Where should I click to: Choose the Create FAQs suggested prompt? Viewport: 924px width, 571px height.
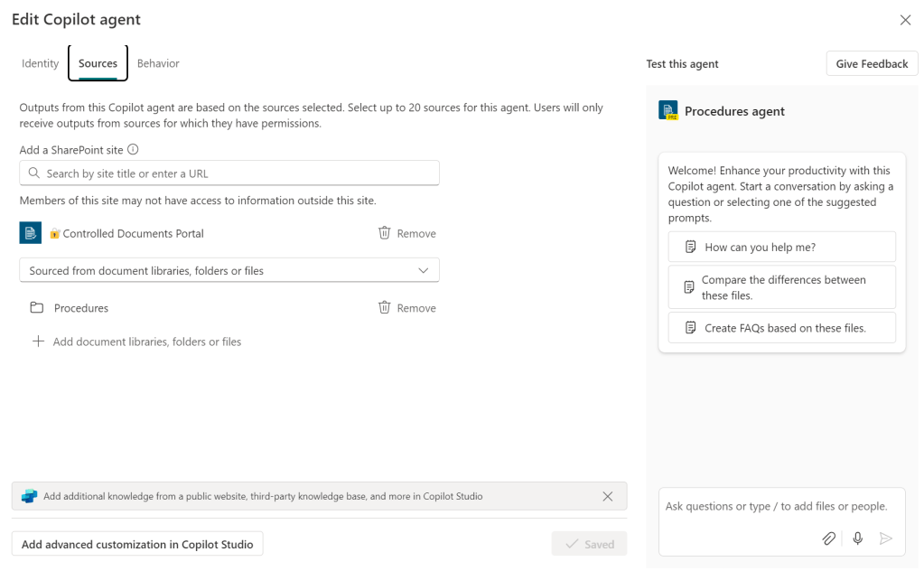(781, 328)
